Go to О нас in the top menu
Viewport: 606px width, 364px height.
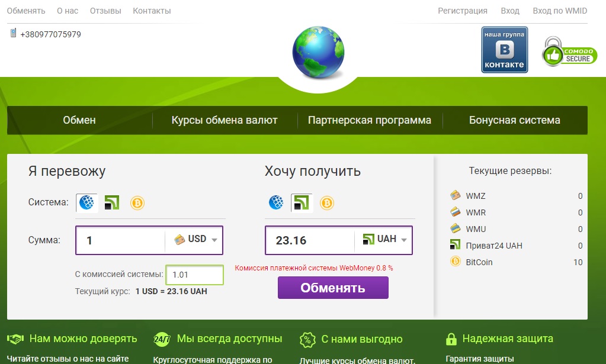pyautogui.click(x=68, y=11)
